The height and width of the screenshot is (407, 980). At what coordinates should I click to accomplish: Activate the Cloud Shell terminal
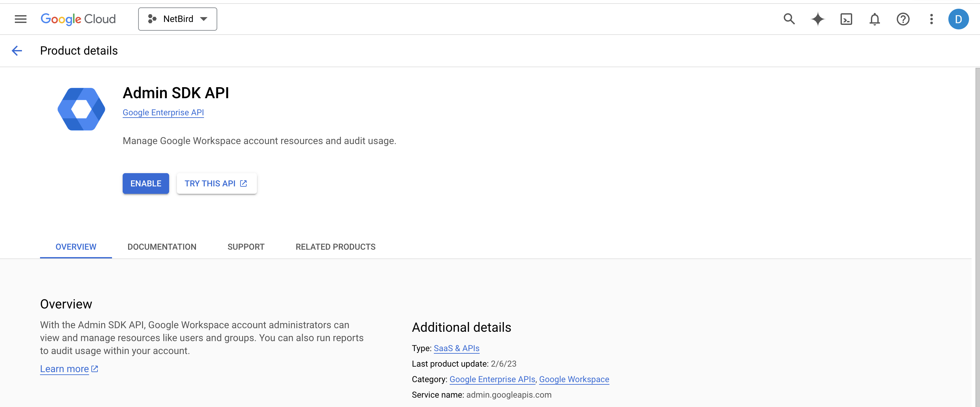[846, 19]
